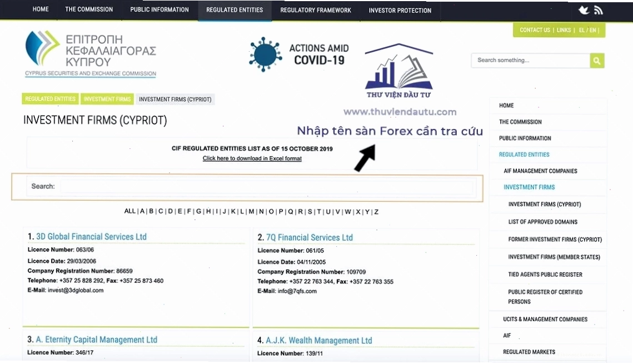Open AIF sidebar item
The height and width of the screenshot is (364, 633).
507,335
